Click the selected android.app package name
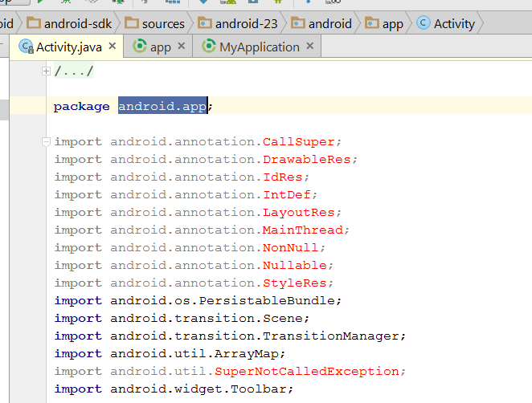Image resolution: width=532 pixels, height=403 pixels. click(x=162, y=107)
